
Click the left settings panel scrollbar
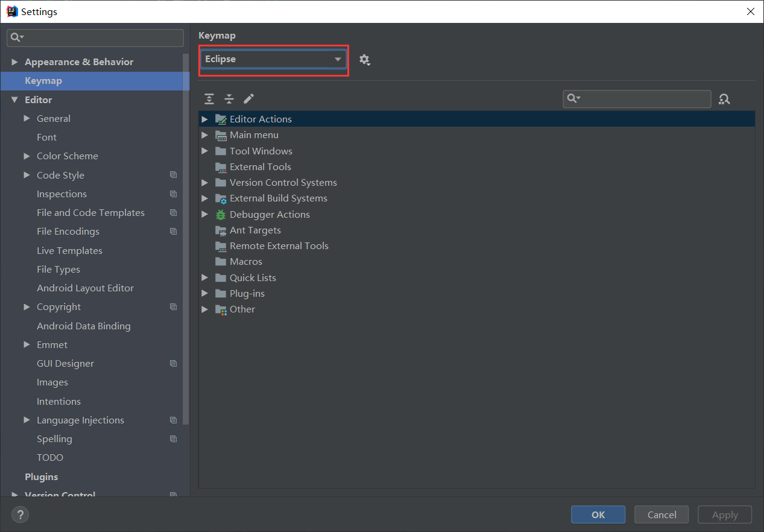(186, 238)
